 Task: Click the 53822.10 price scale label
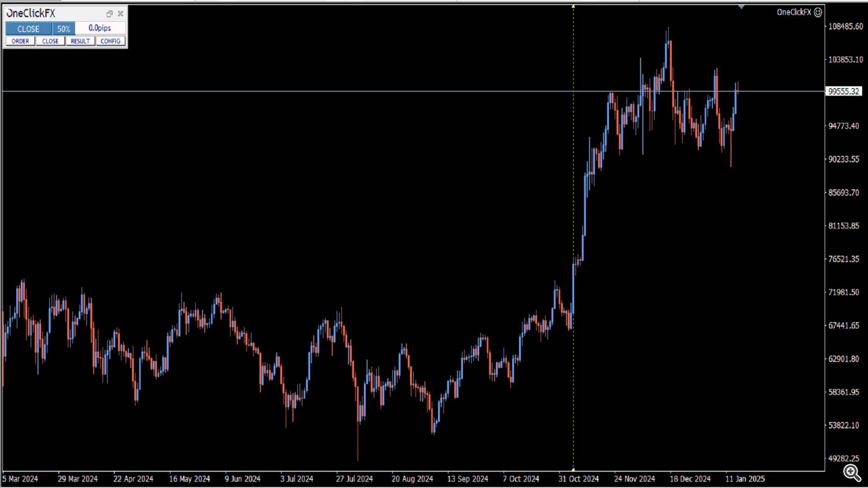click(x=844, y=425)
